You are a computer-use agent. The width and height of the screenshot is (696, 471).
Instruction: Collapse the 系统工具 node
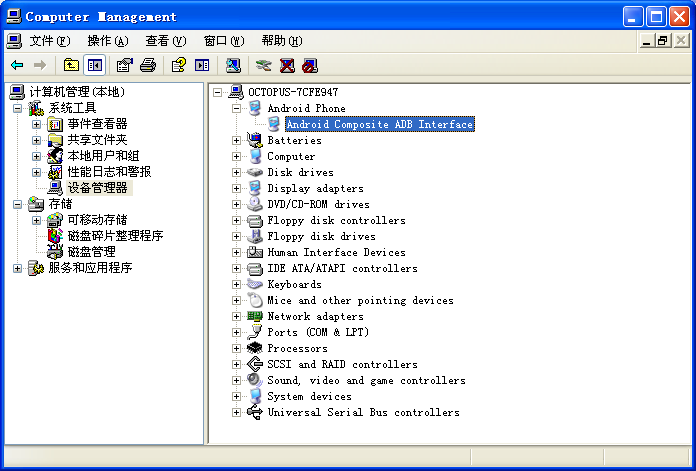point(17,108)
